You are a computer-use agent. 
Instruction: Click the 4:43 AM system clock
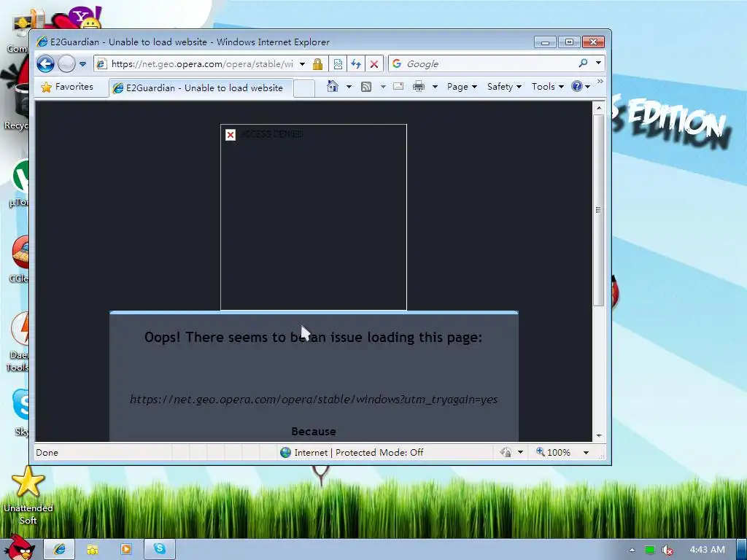[707, 550]
